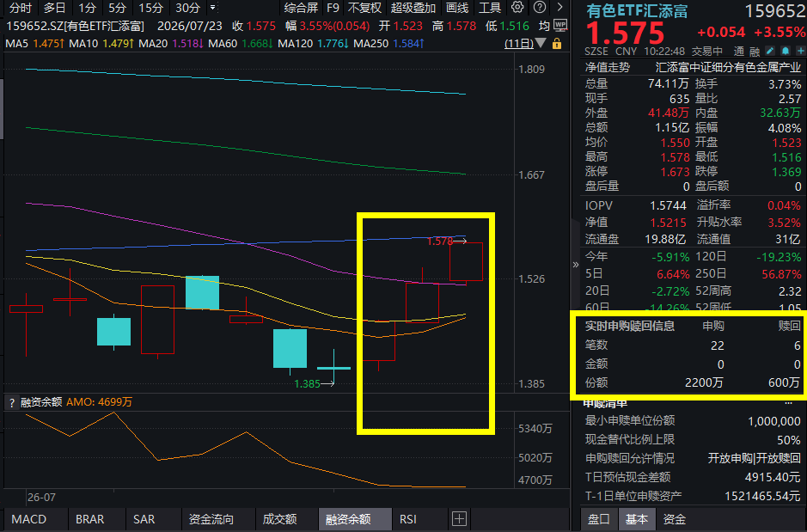Expand more toolbar with right arrow

point(560,7)
